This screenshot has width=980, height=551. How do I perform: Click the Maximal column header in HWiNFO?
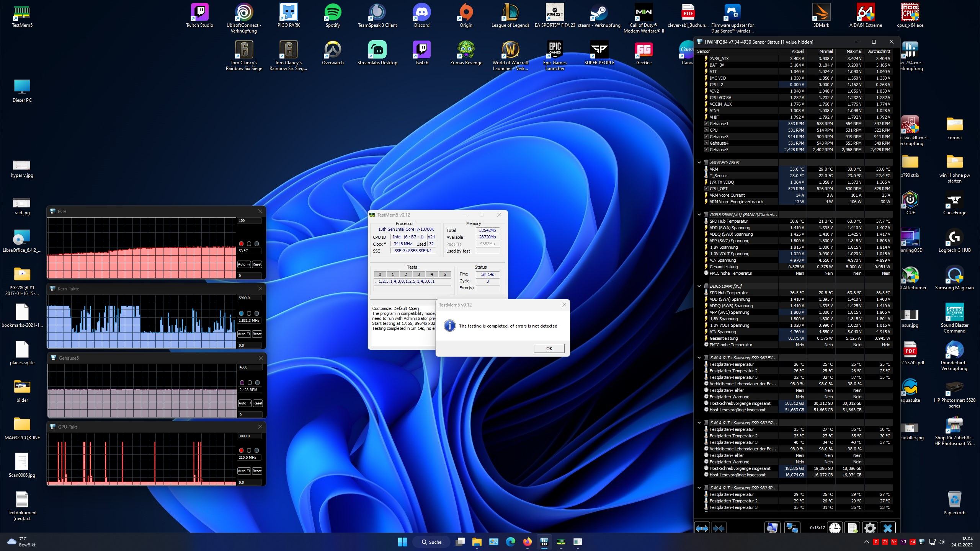click(x=854, y=51)
